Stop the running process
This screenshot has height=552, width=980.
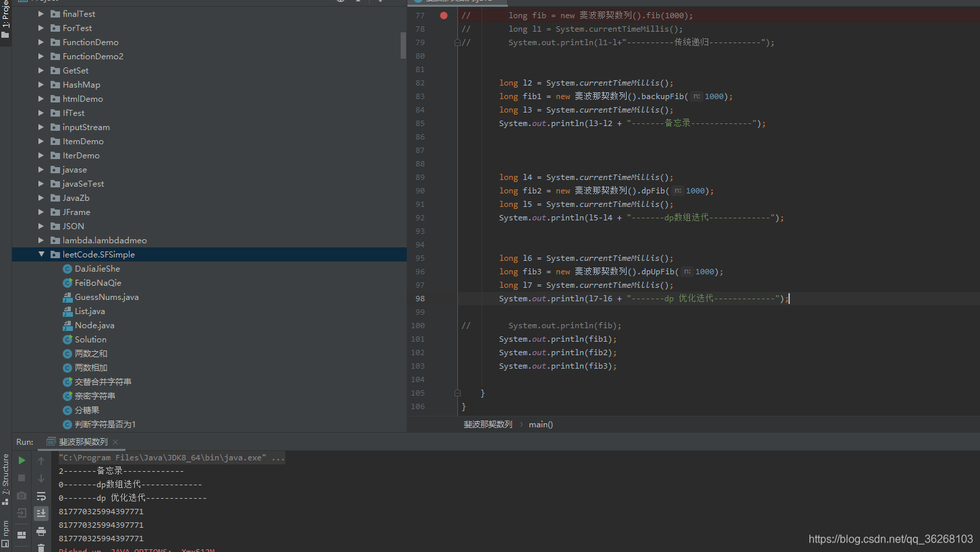(x=22, y=478)
